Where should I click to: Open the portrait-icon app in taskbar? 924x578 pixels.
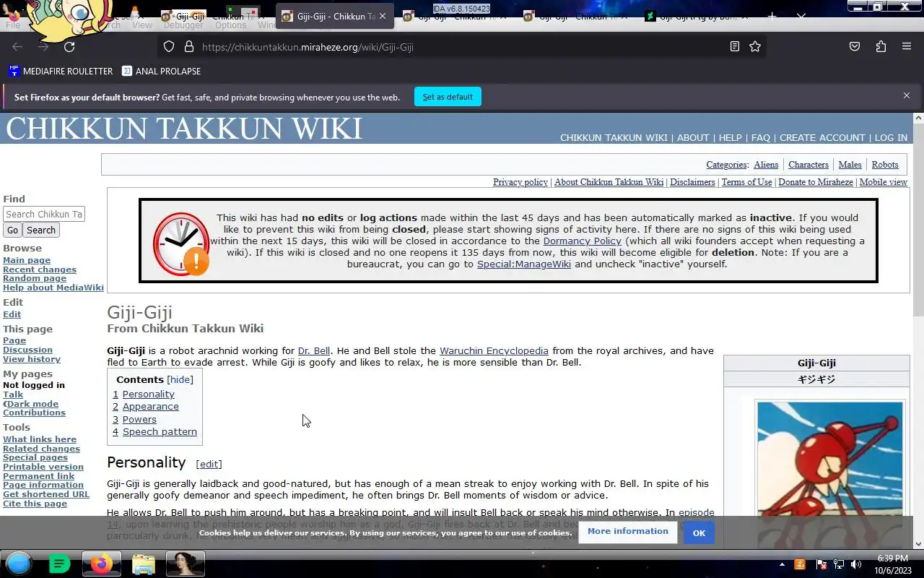(185, 564)
